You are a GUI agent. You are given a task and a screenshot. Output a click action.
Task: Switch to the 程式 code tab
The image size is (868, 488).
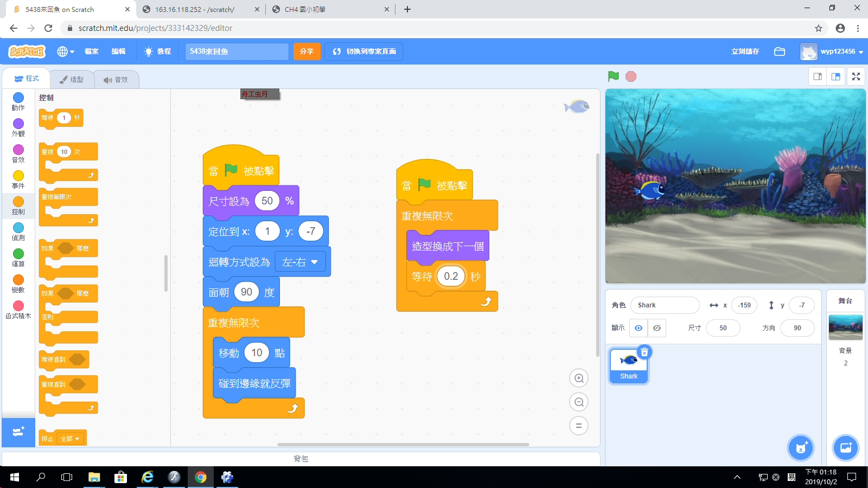pos(27,79)
